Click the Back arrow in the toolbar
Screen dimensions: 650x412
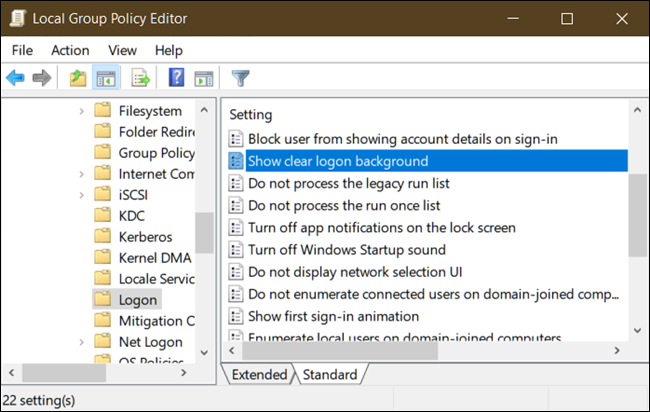tap(16, 77)
